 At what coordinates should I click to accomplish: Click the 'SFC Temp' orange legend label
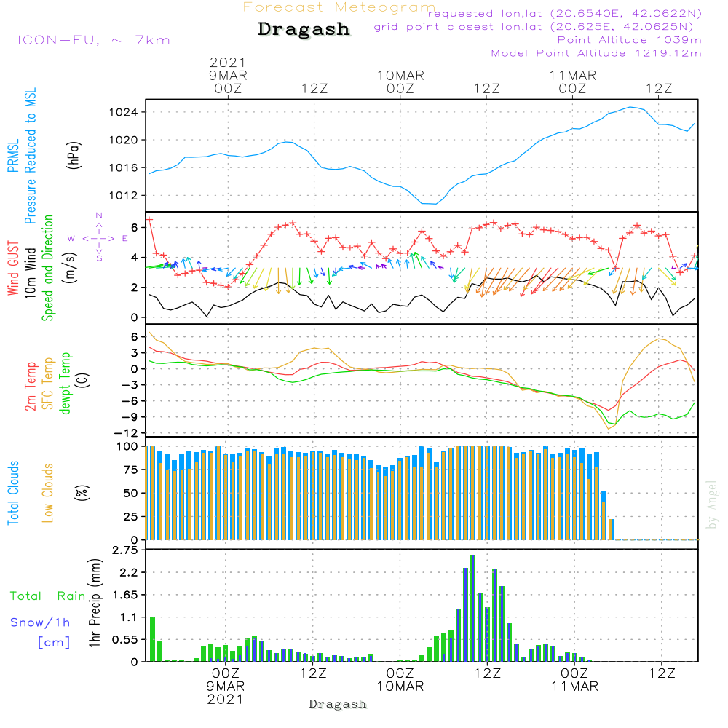click(x=48, y=384)
